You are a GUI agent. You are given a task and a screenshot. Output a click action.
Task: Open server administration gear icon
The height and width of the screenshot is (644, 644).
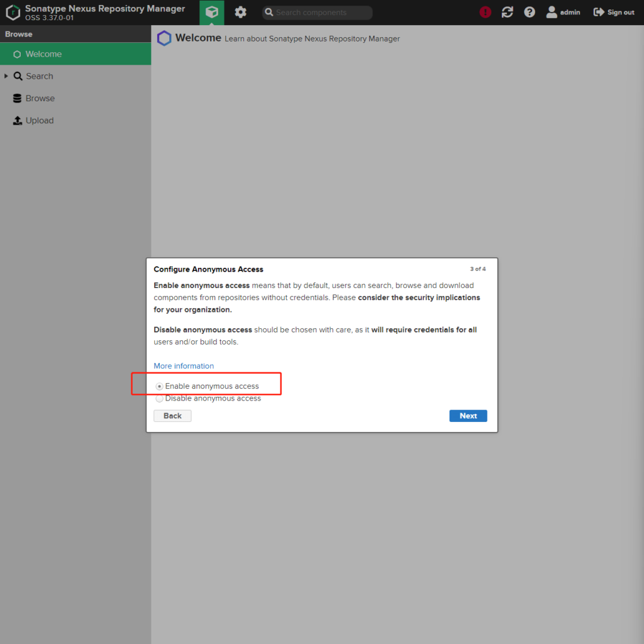click(x=241, y=13)
